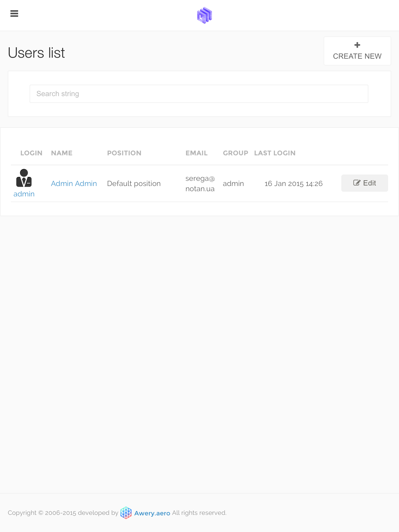This screenshot has width=399, height=532.
Task: Click the Users list heading
Action: pos(36,53)
